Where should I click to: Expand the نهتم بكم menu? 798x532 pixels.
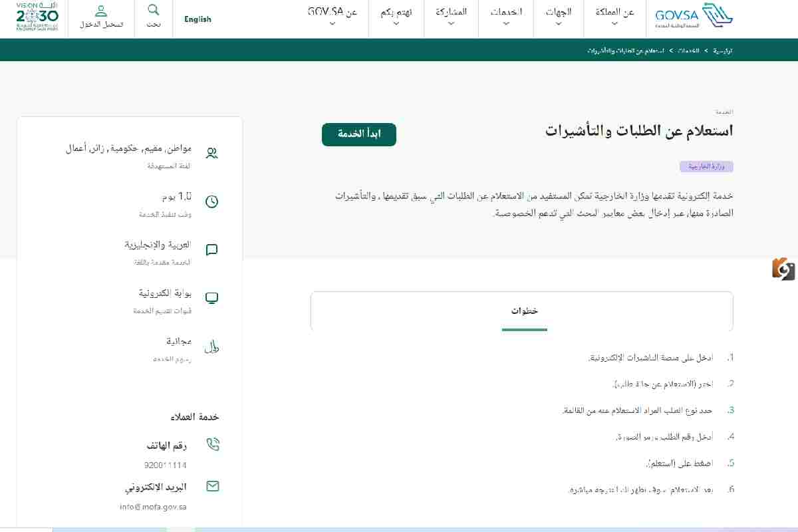(x=396, y=17)
